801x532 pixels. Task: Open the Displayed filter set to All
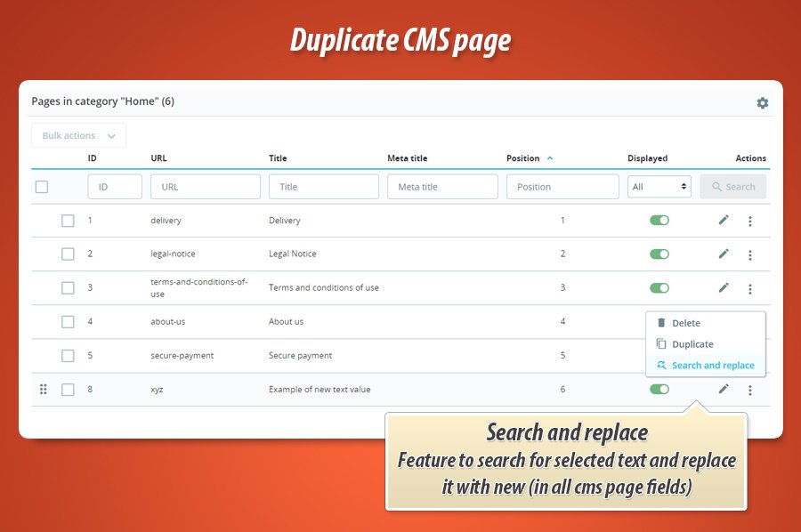click(659, 186)
